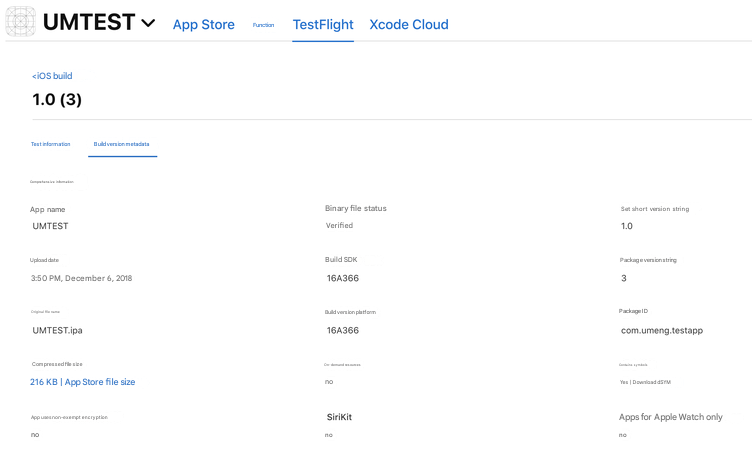Click the App name label
Image resolution: width=752 pixels, height=454 pixels.
click(47, 210)
